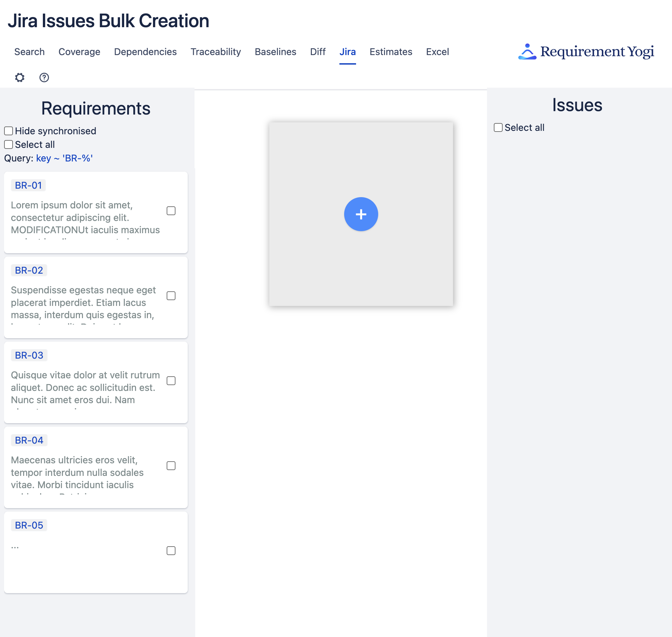Open requirement BR-05 via its key link
The width and height of the screenshot is (672, 637).
(29, 525)
